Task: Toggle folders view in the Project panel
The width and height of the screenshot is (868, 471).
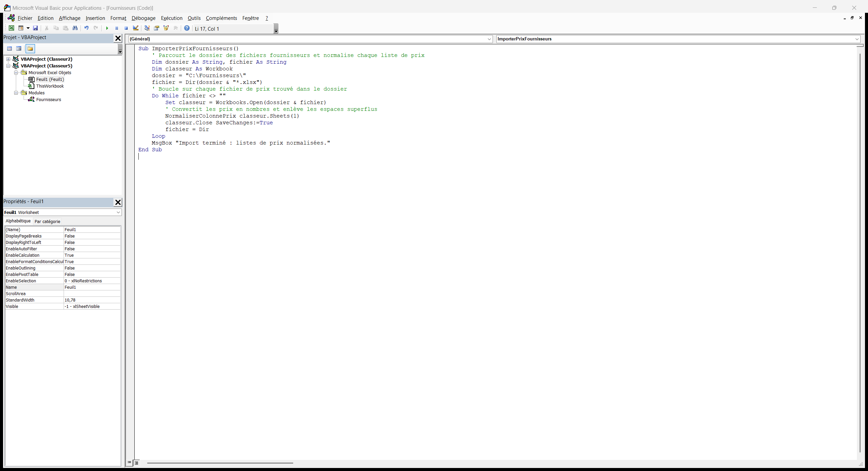Action: click(30, 49)
